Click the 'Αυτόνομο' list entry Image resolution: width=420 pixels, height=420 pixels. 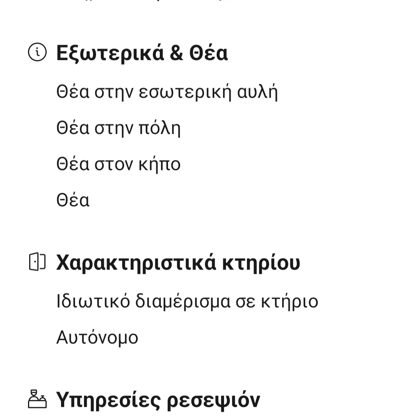click(97, 337)
